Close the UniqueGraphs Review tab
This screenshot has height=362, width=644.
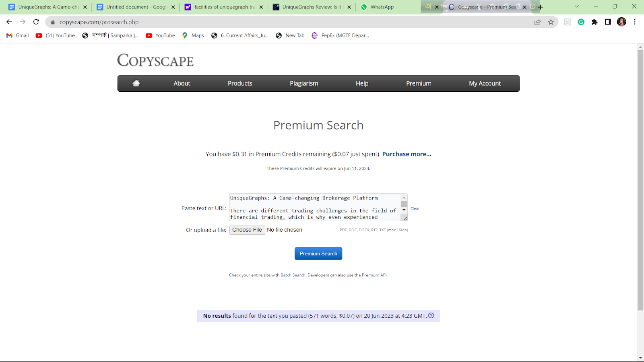click(x=349, y=7)
